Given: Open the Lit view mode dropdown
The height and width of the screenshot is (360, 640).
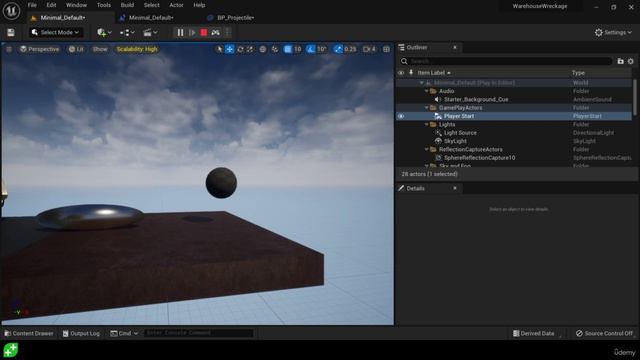Looking at the screenshot, I should (76, 49).
